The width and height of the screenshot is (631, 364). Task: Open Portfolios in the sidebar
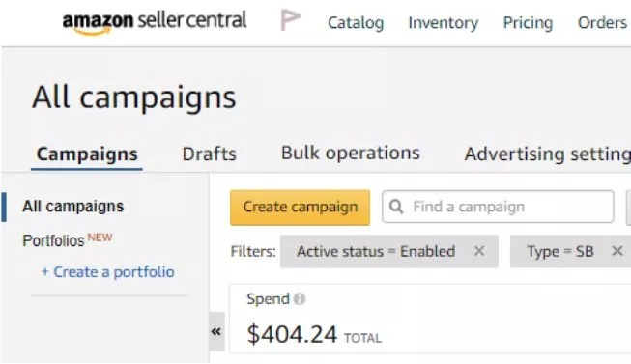(53, 241)
